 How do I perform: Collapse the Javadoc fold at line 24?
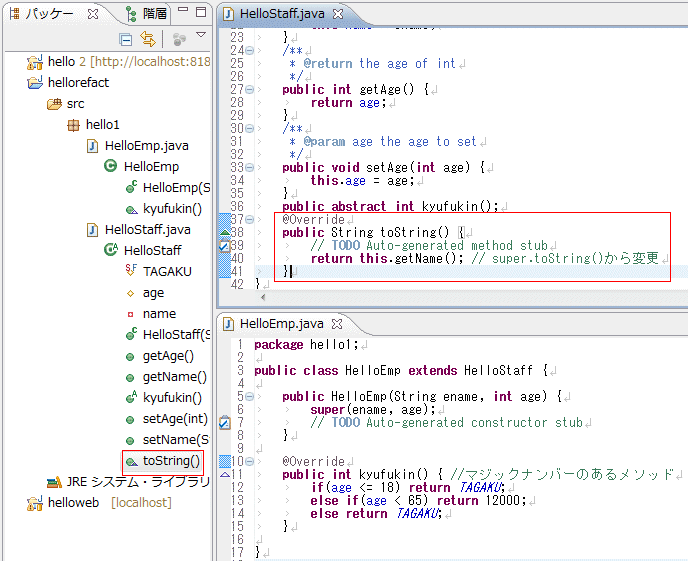tap(249, 50)
